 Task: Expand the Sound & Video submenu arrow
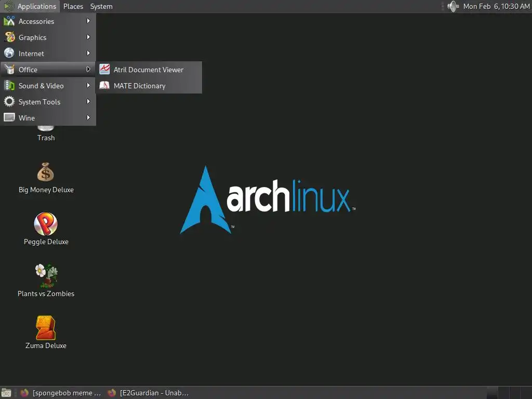(x=88, y=85)
